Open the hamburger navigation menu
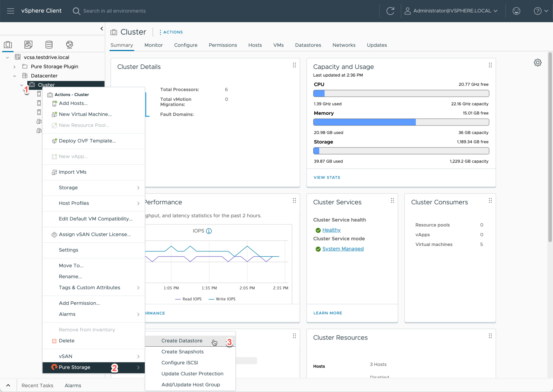 tap(10, 11)
